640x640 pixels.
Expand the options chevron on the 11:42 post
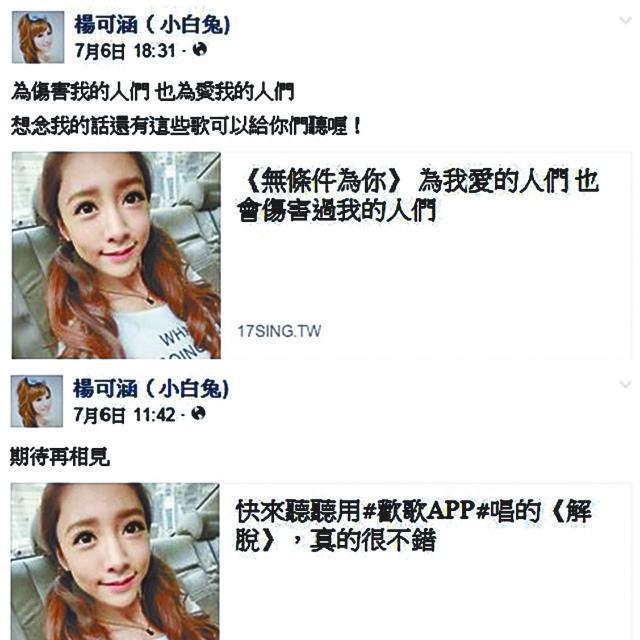[625, 384]
